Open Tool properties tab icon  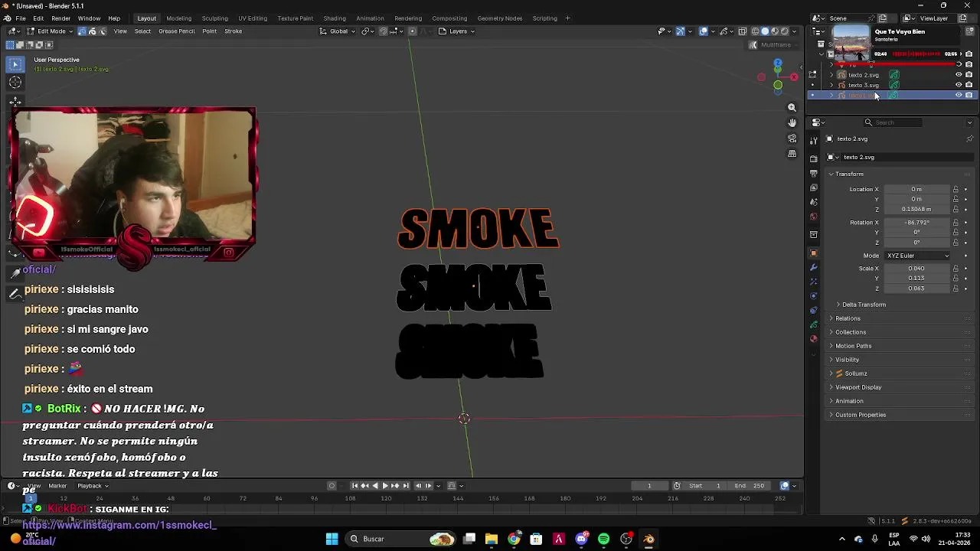pos(813,140)
